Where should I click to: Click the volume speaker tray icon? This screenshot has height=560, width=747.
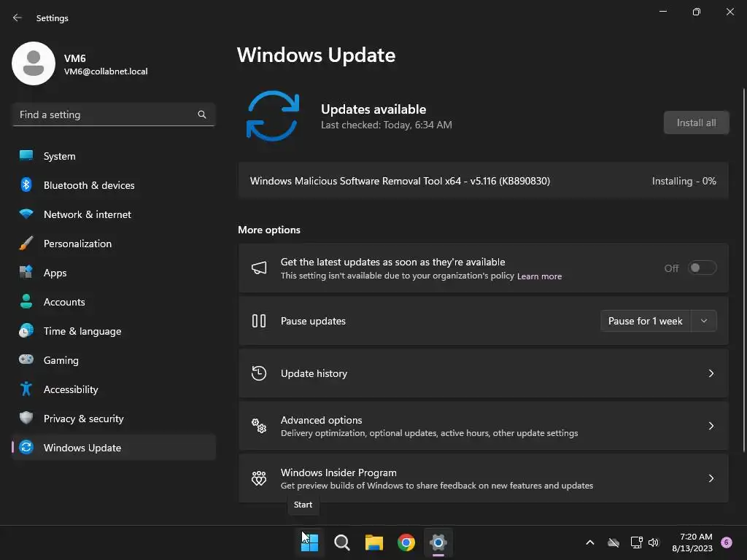click(x=654, y=542)
